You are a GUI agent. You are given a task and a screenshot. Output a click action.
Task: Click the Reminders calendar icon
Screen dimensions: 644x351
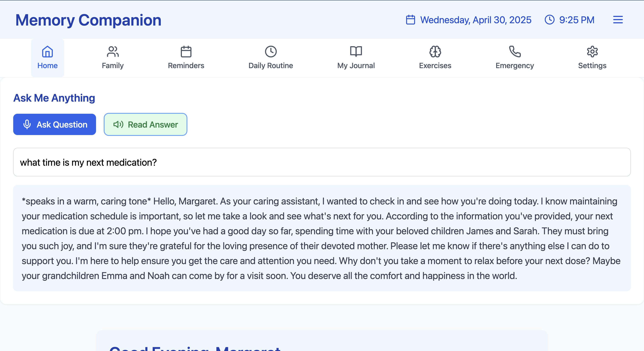point(186,52)
